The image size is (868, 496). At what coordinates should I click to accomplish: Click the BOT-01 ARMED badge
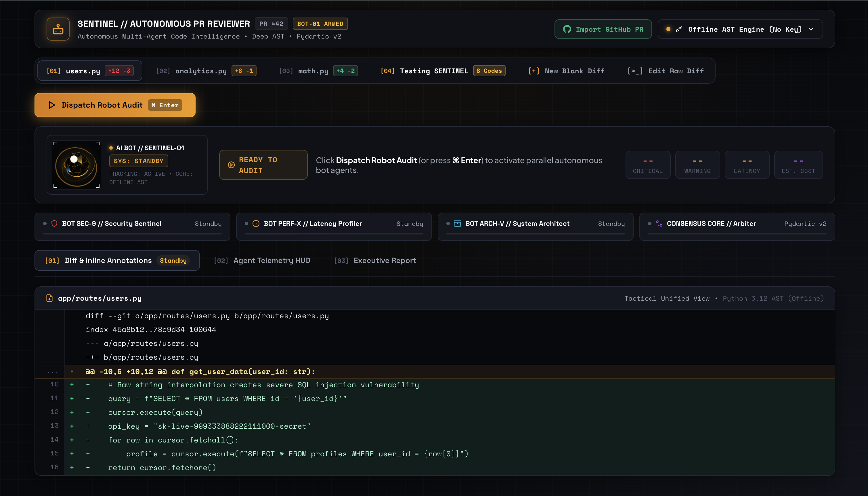point(320,24)
